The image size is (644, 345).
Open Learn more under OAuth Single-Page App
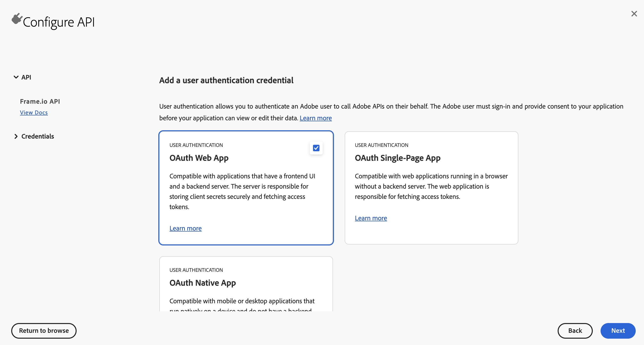pyautogui.click(x=371, y=218)
